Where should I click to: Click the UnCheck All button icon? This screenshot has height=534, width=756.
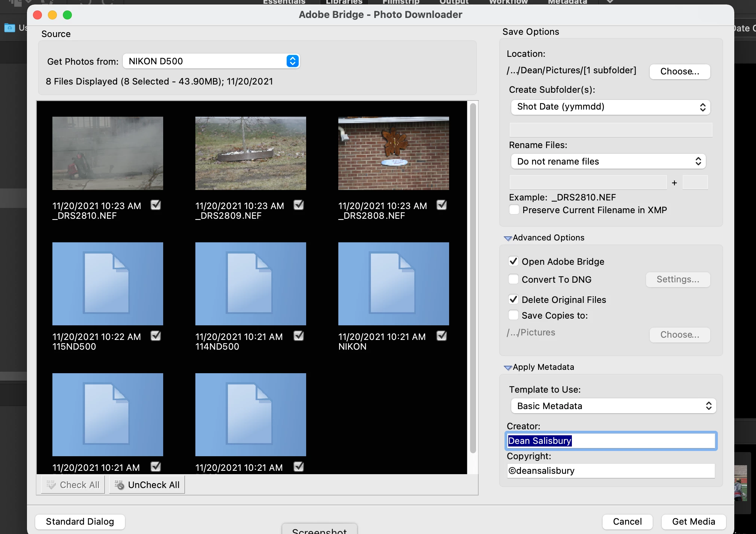(x=119, y=485)
